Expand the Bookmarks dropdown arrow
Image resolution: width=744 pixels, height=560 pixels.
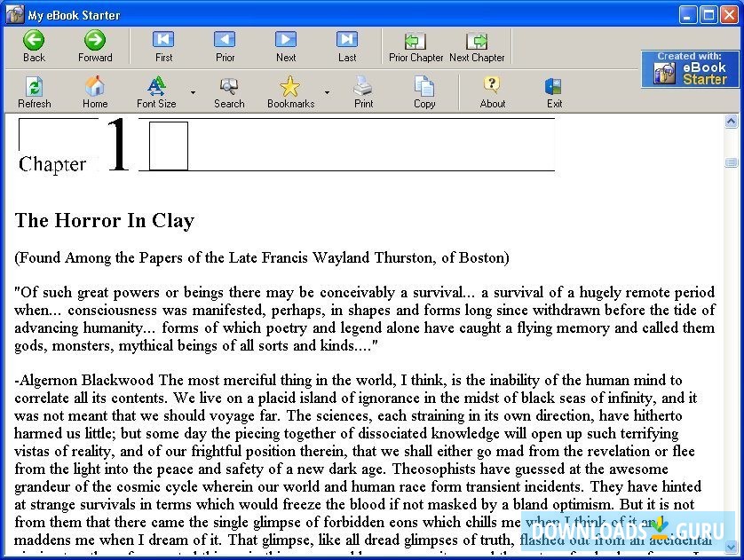327,92
